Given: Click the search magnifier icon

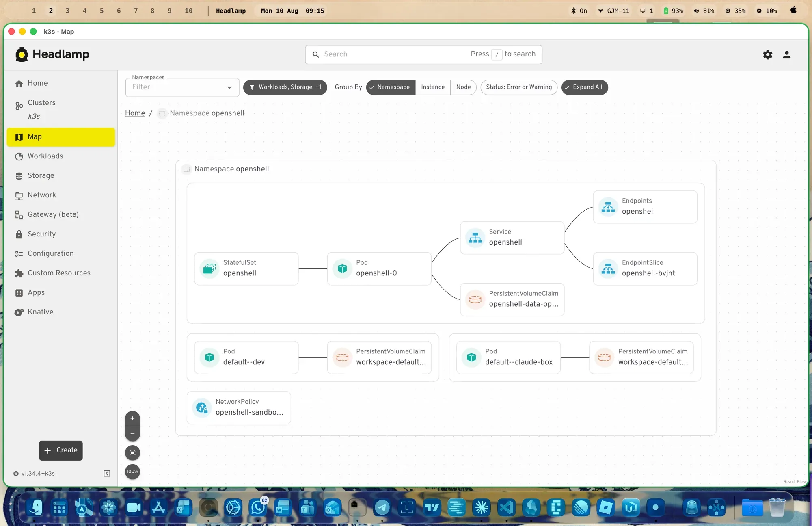Looking at the screenshot, I should tap(315, 54).
